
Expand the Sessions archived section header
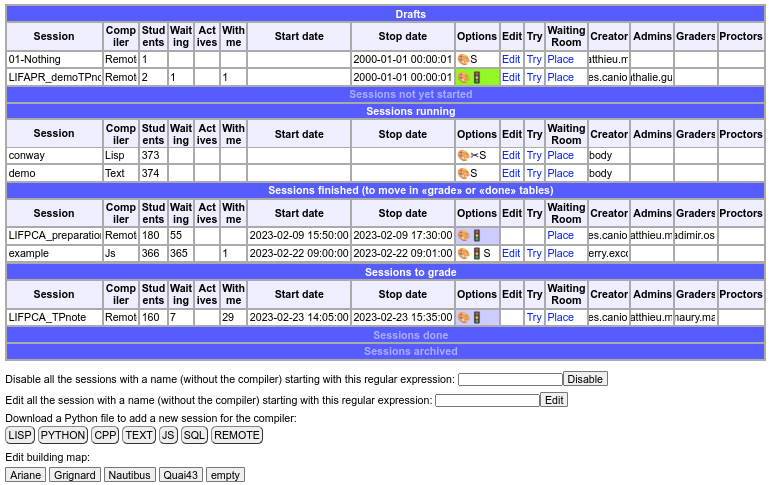(x=385, y=352)
